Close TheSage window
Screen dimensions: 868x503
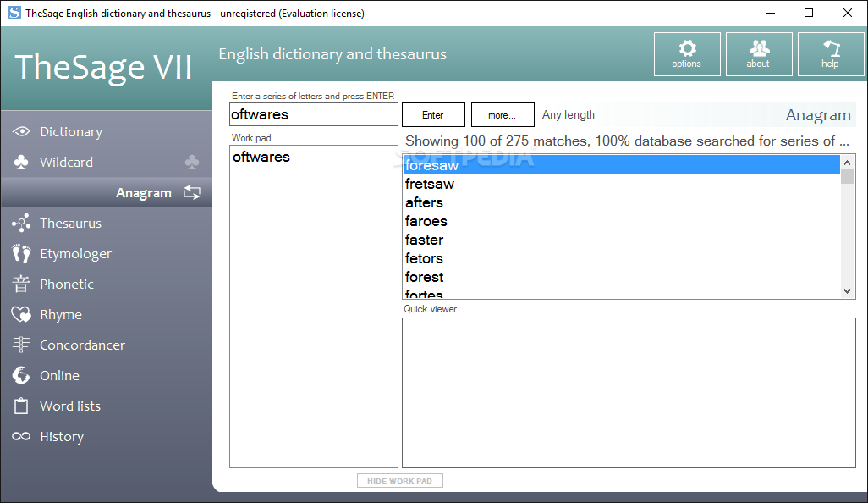pos(848,13)
